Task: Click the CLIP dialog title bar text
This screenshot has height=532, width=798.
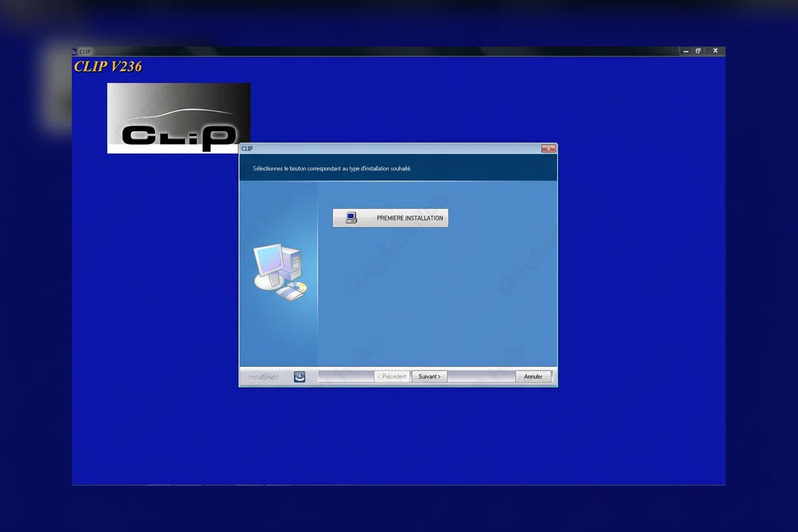Action: click(x=247, y=149)
